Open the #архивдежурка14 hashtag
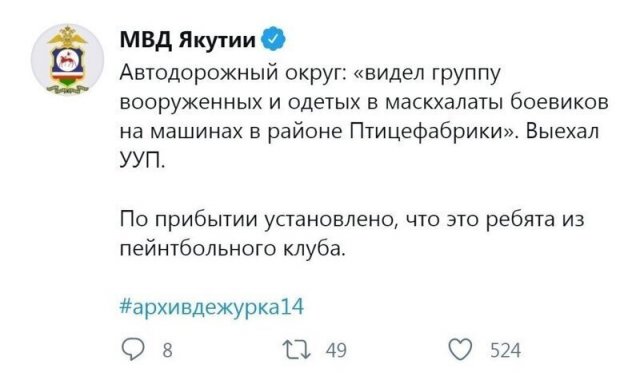Viewport: 640px width, 380px height. 212,306
